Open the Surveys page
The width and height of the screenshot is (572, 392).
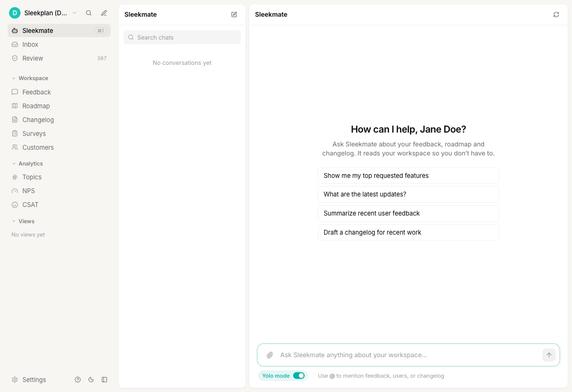59,134
